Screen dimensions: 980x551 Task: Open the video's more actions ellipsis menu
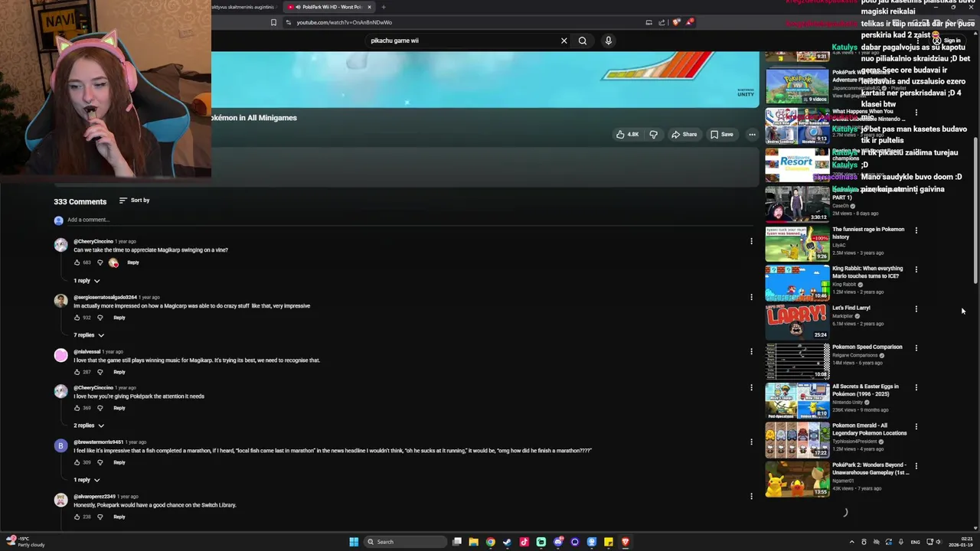(x=752, y=135)
